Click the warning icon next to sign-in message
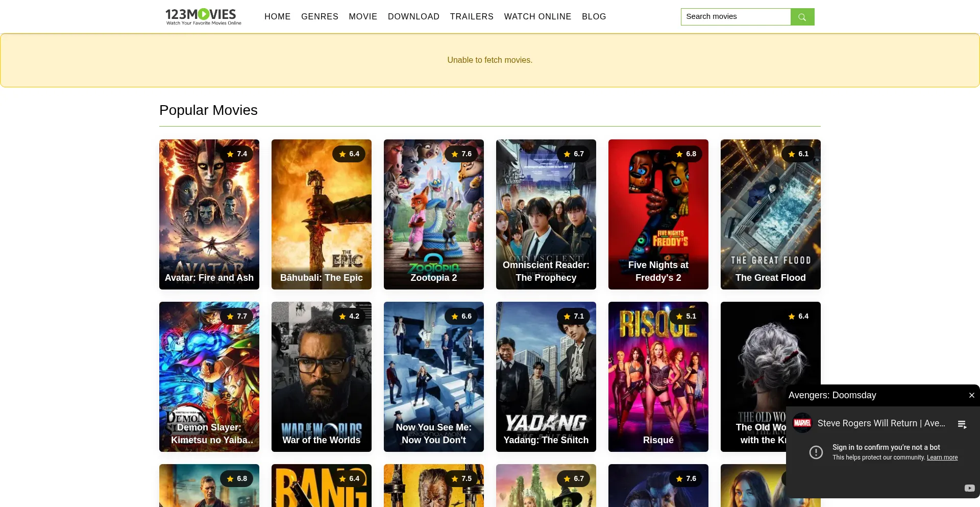Screen dimensions: 980x507 point(816,452)
